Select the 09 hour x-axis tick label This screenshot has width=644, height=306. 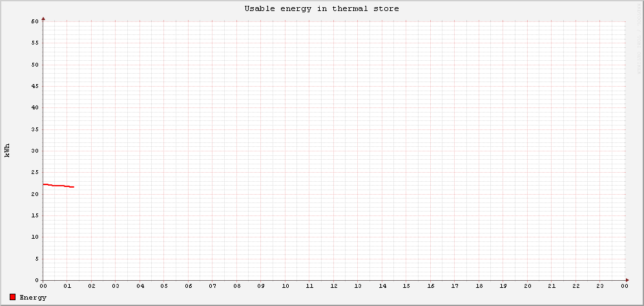[x=261, y=286]
